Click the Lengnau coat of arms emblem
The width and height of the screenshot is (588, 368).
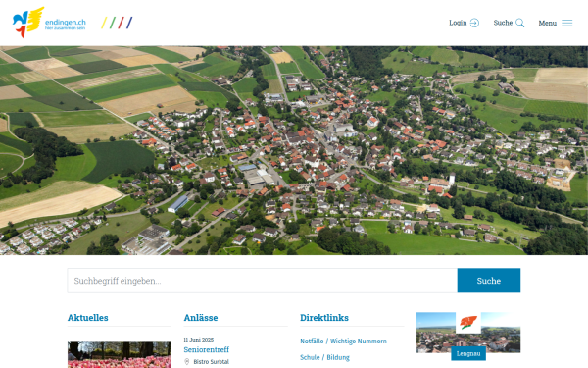(468, 323)
